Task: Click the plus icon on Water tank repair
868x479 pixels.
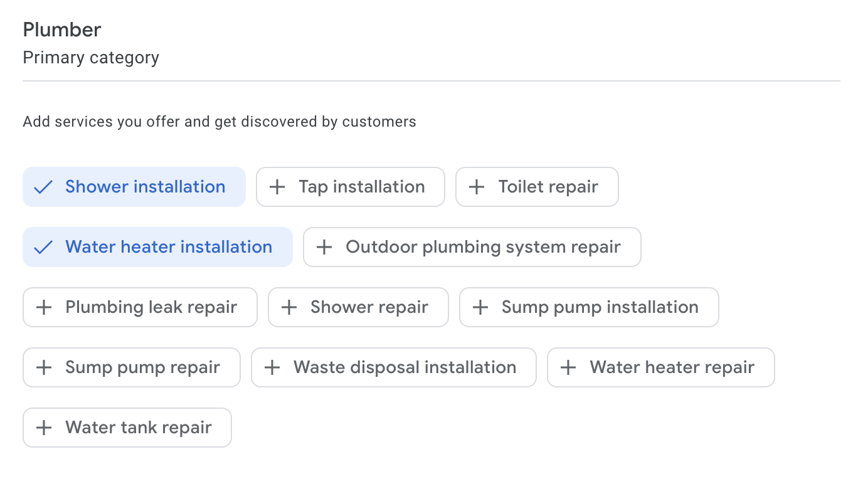Action: click(44, 428)
